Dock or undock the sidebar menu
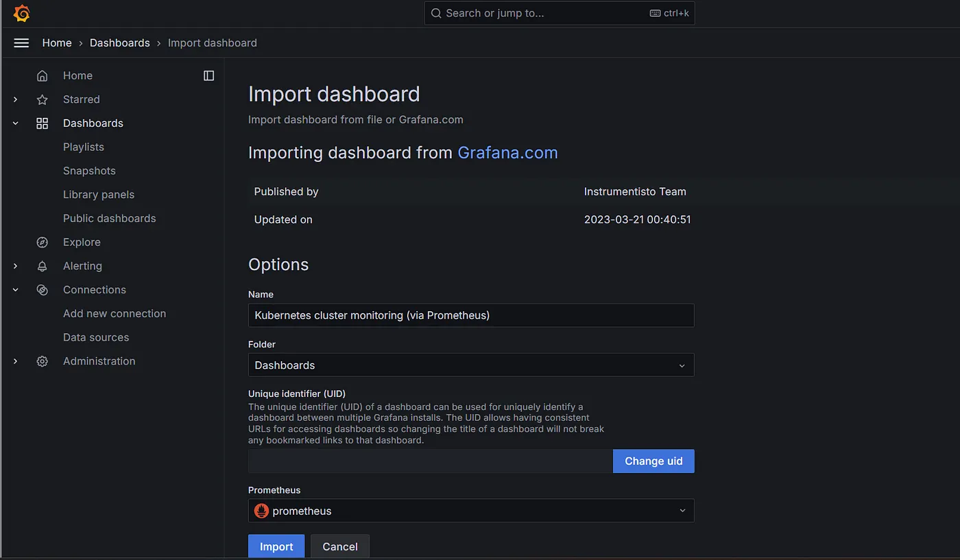960x560 pixels. click(x=209, y=75)
